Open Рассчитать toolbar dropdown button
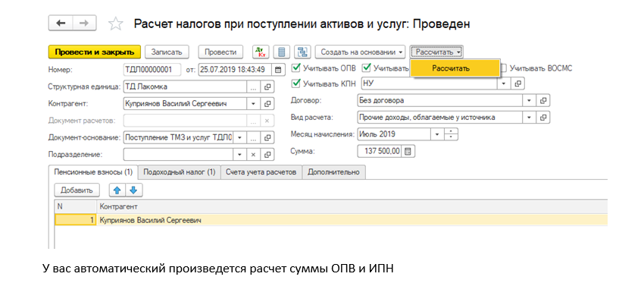 click(x=436, y=52)
